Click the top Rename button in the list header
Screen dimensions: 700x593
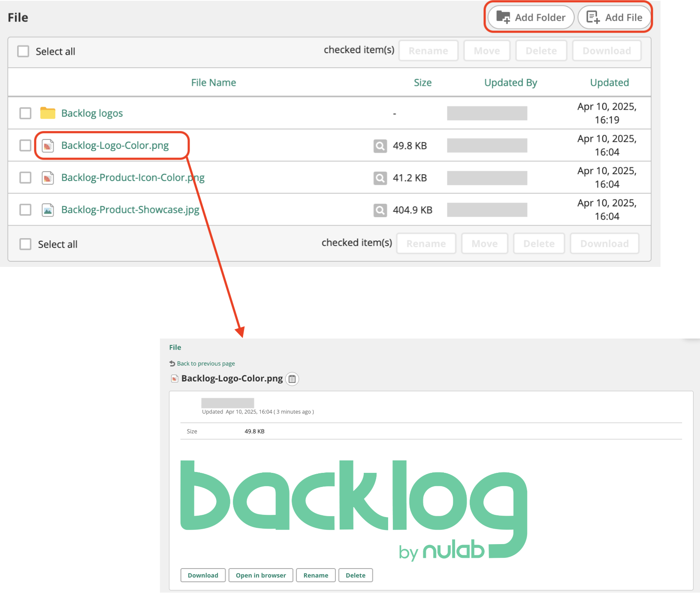(428, 51)
